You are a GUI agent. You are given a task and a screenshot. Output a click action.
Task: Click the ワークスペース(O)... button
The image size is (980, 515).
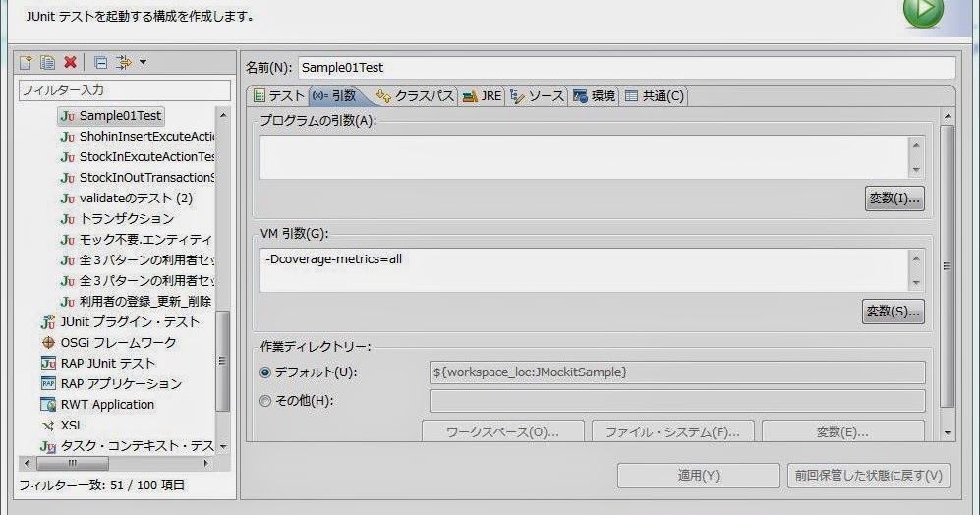coord(503,431)
